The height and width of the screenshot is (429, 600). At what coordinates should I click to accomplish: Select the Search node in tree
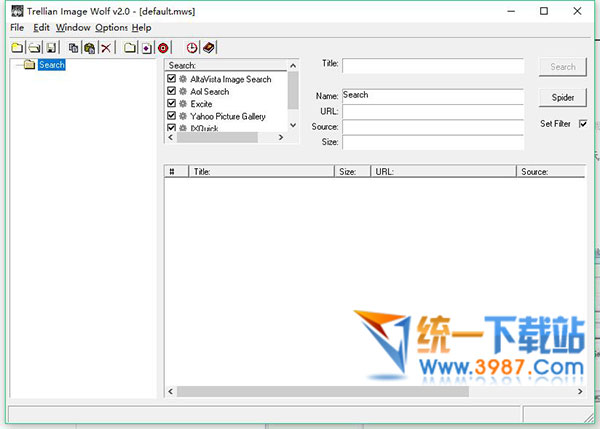[x=52, y=65]
